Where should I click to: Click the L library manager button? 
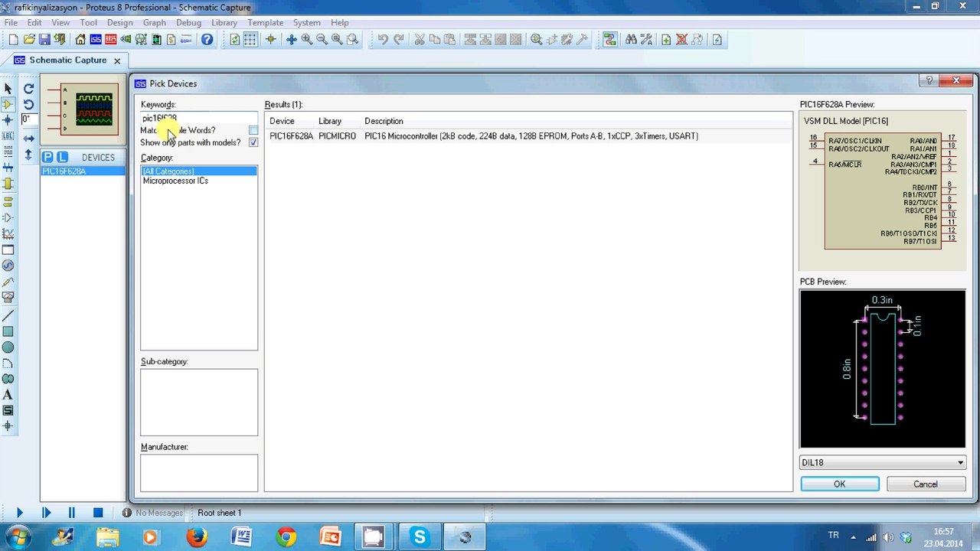62,157
